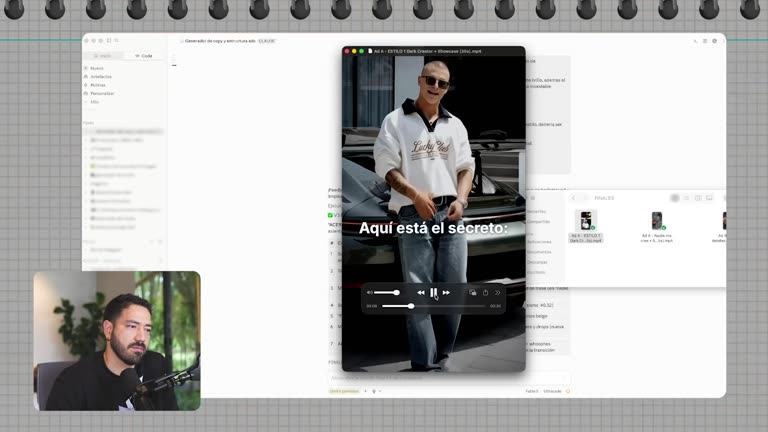Mute audio via the speaker icon
This screenshot has width=768, height=432.
point(370,292)
